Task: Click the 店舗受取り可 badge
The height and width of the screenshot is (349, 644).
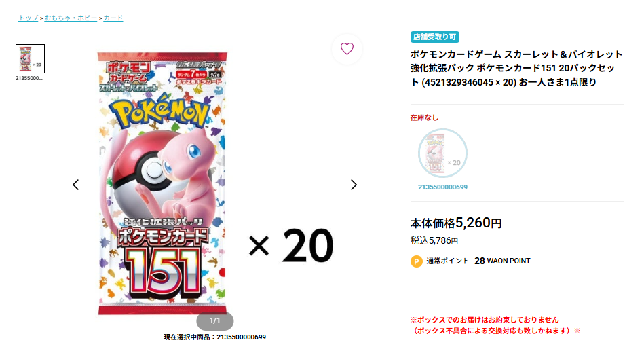Action: coord(434,37)
